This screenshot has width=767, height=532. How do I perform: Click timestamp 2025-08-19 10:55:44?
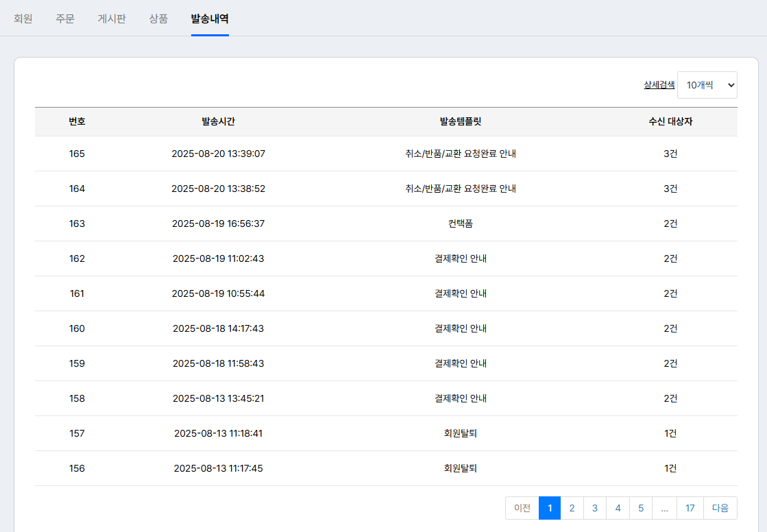point(218,293)
